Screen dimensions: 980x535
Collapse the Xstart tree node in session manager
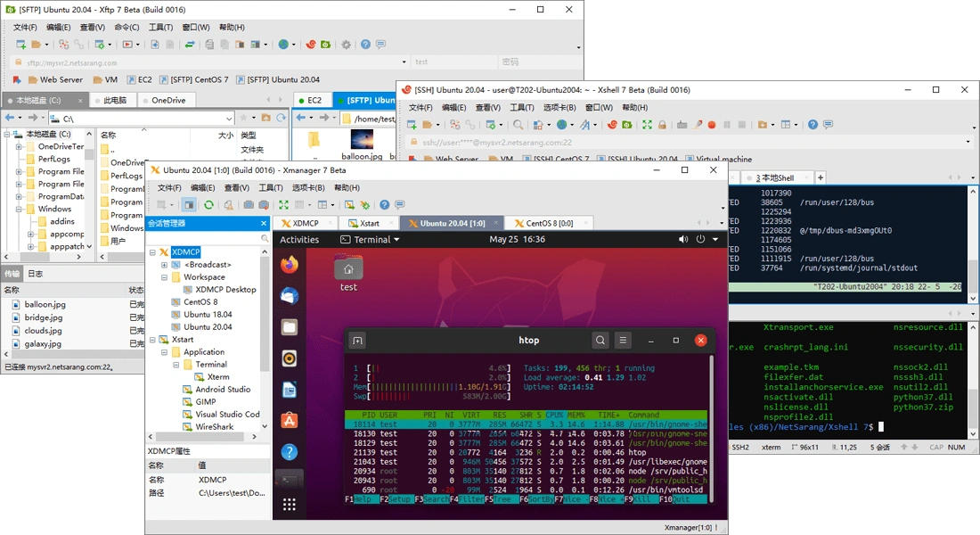click(152, 340)
